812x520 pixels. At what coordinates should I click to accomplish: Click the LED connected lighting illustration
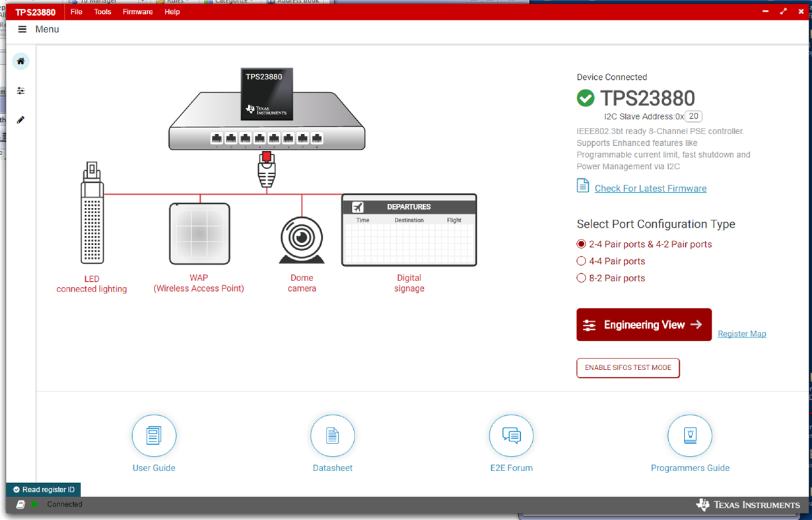92,212
